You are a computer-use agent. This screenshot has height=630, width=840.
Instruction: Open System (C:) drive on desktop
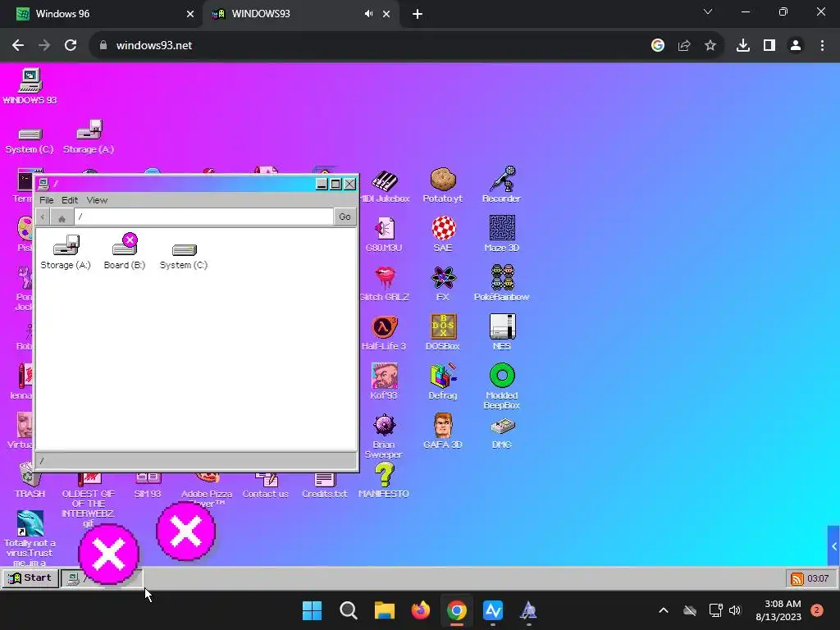pyautogui.click(x=30, y=140)
